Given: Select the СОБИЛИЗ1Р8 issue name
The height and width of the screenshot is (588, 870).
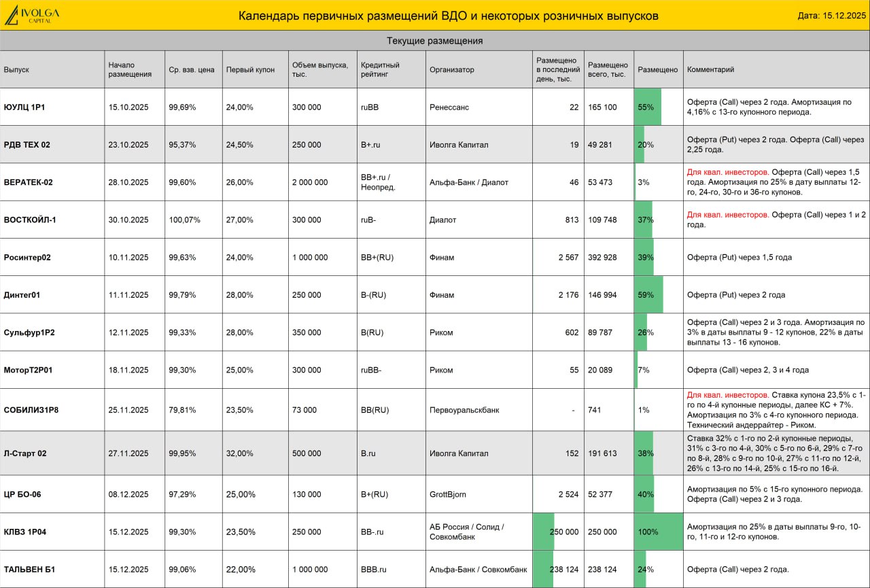Looking at the screenshot, I should coord(31,410).
